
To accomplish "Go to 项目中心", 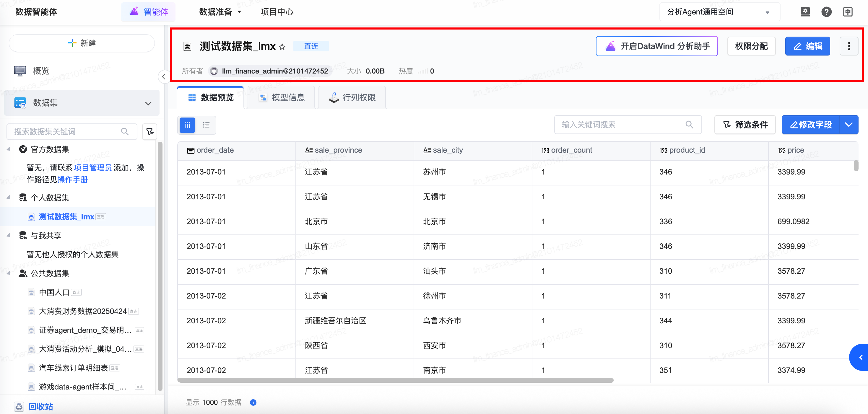I will (277, 12).
